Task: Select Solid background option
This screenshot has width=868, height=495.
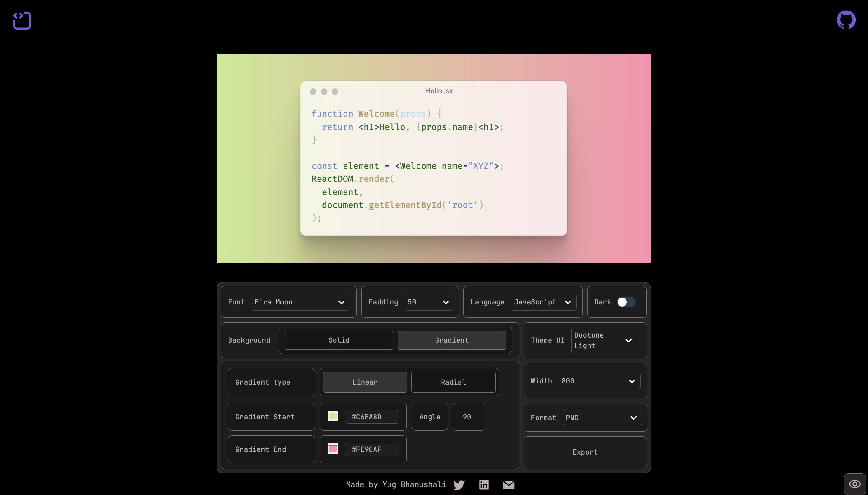Action: click(339, 340)
